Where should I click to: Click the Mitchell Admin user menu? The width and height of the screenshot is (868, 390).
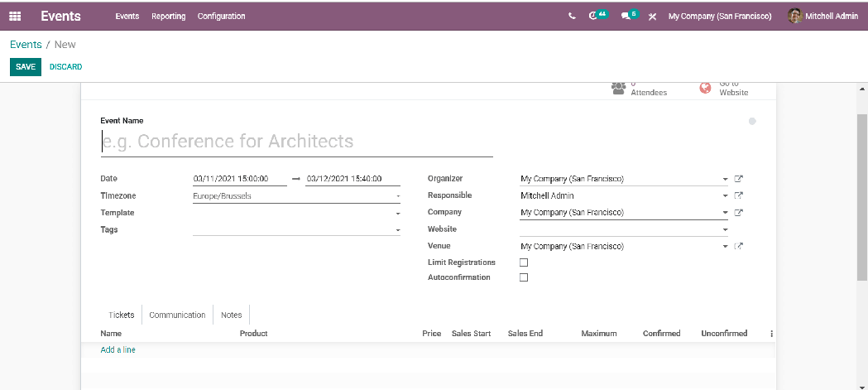point(822,16)
